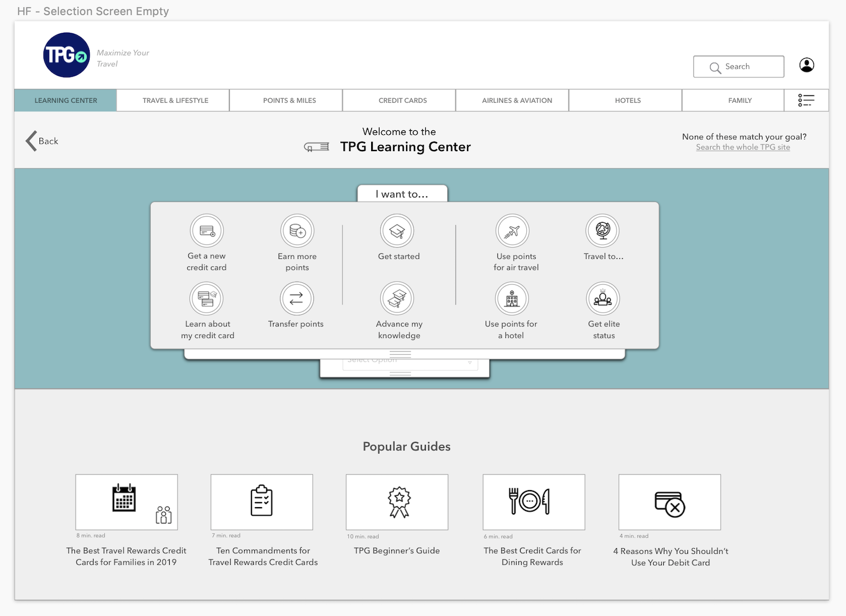Screen dimensions: 846x616
Task: Click the Search input field
Action: tap(739, 67)
